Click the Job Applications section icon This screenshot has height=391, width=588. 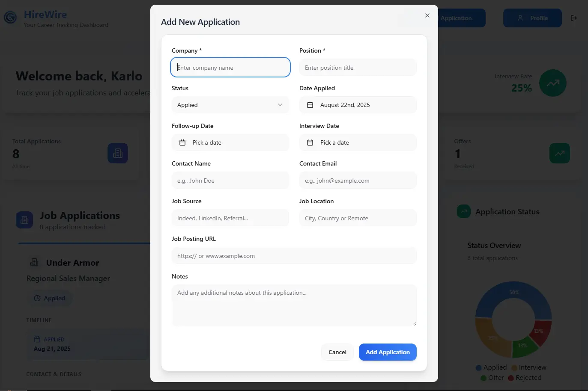[x=24, y=220]
